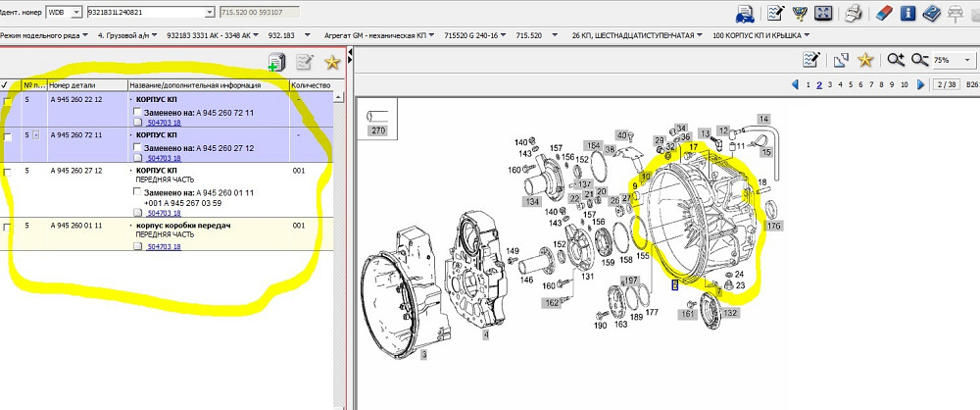This screenshot has height=410, width=980.
Task: Click the star icon above the diagram
Action: coord(865,60)
